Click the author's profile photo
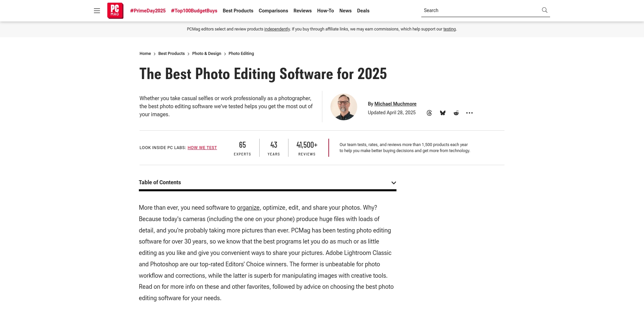644x335 pixels. tap(344, 107)
